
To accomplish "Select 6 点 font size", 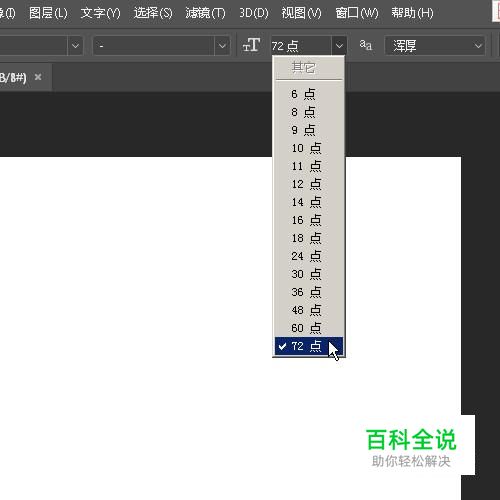I will [309, 94].
